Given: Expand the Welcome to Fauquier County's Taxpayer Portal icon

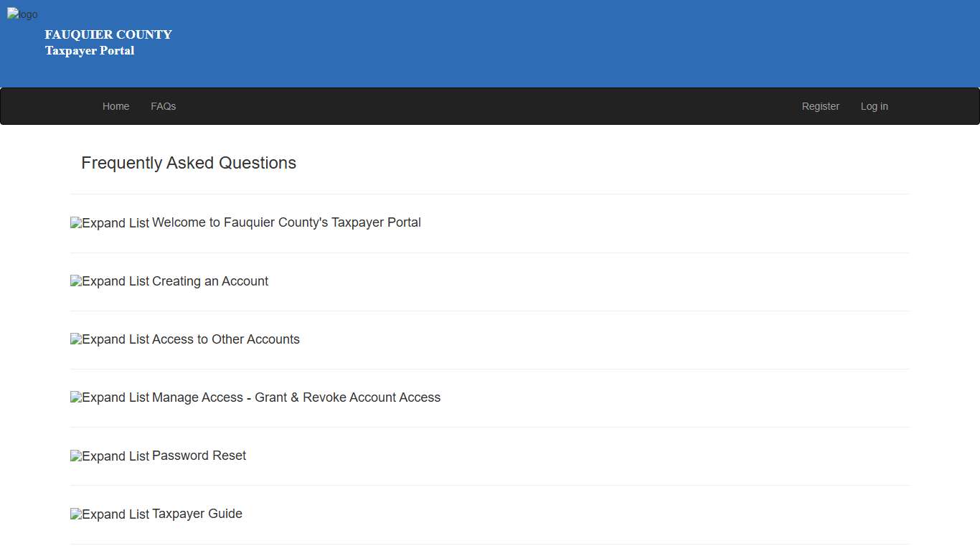Looking at the screenshot, I should 110,223.
